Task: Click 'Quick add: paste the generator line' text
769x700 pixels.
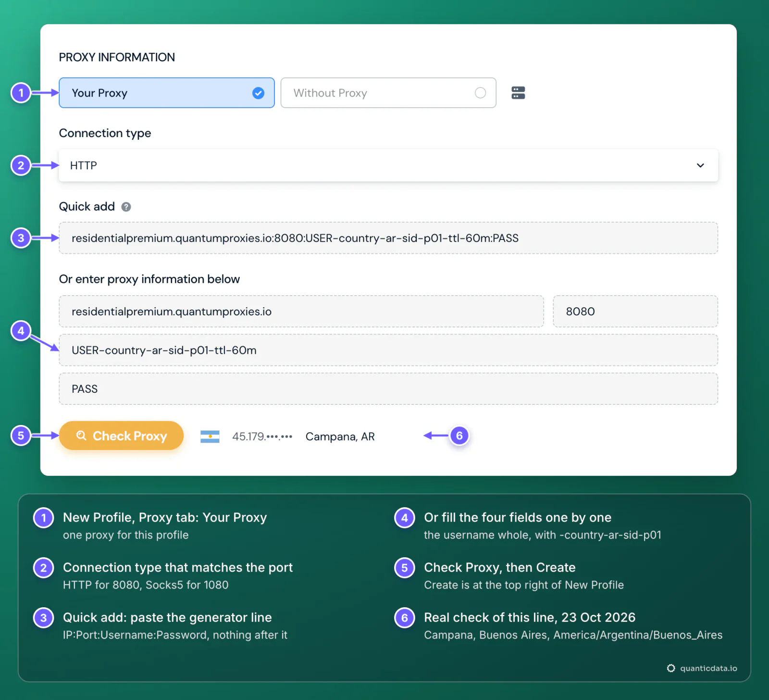Action: point(167,617)
